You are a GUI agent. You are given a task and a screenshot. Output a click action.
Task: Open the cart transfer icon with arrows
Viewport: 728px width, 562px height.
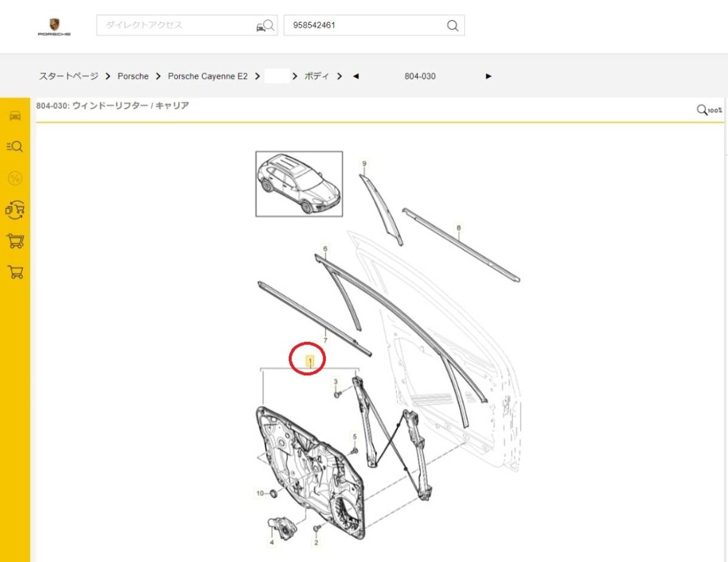coord(15,210)
